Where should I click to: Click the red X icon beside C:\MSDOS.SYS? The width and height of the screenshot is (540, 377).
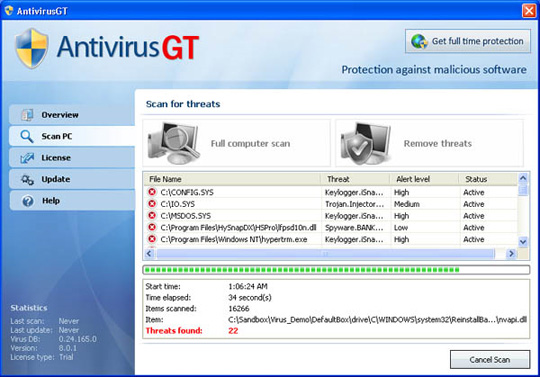point(152,216)
